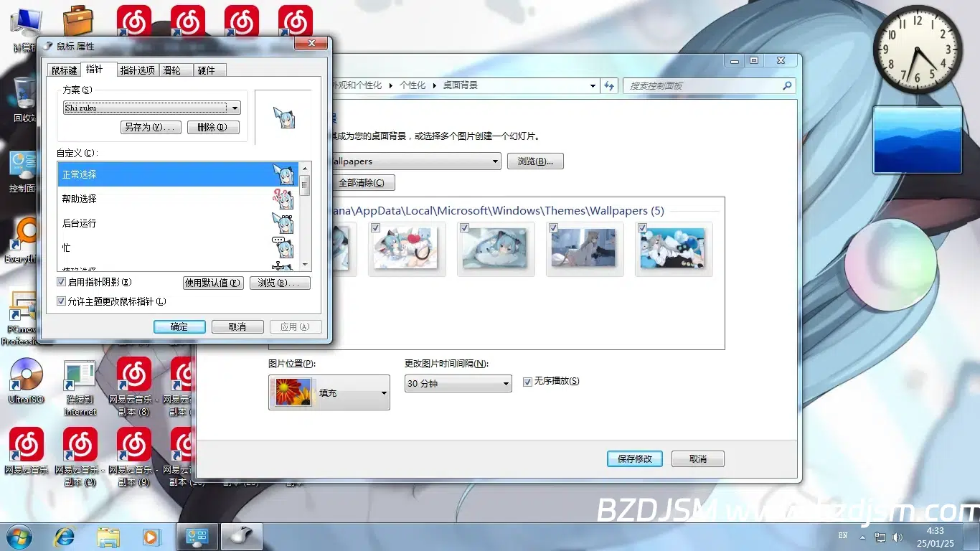
Task: Open the 填充 picture position dropdown
Action: point(329,392)
